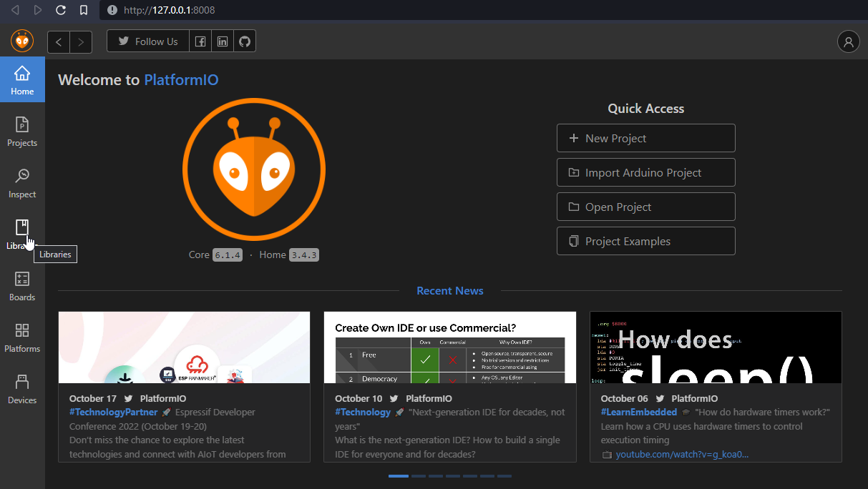This screenshot has height=489, width=868.
Task: Create a New Project
Action: pos(646,138)
